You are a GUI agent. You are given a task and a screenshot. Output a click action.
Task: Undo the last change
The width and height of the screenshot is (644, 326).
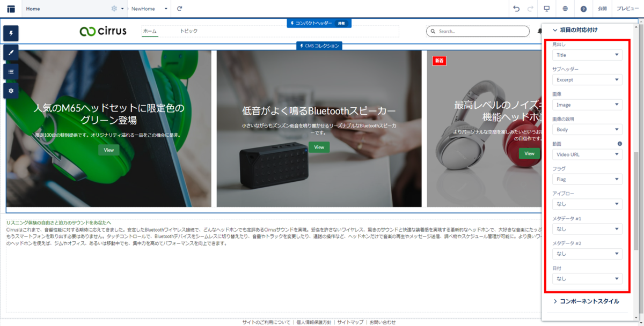516,9
